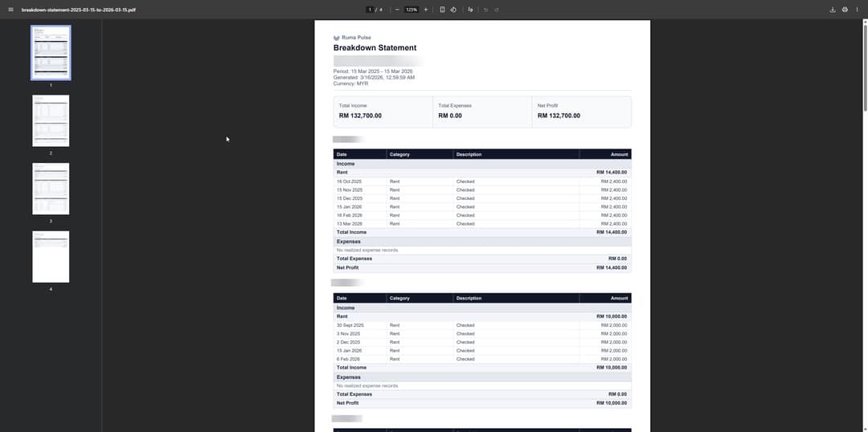Select page 1 thumbnail
This screenshot has height=432, width=868.
tap(51, 52)
